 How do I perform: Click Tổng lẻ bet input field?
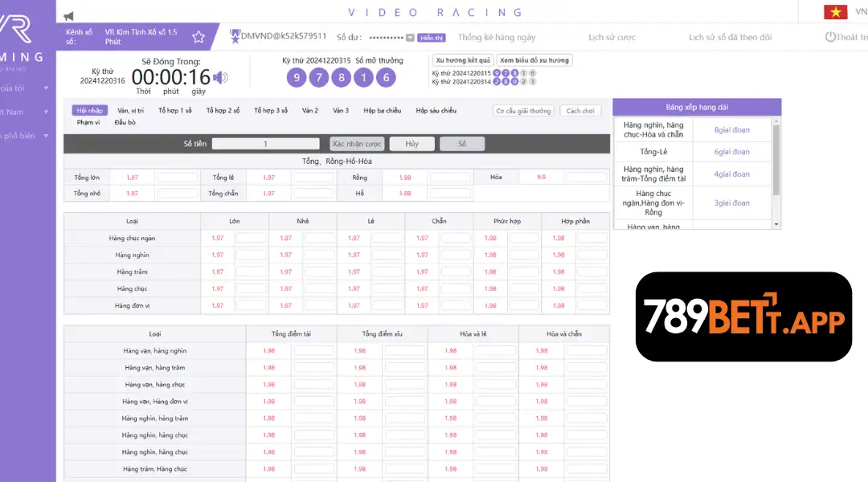click(x=313, y=178)
